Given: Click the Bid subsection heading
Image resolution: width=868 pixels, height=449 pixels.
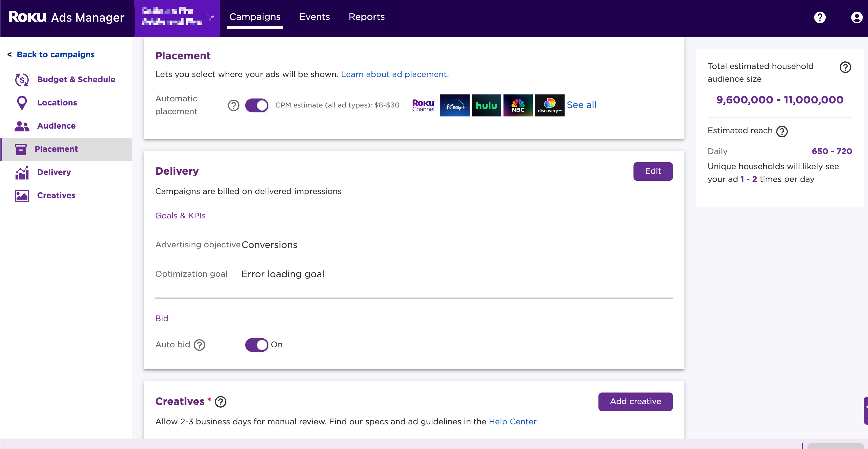Looking at the screenshot, I should (x=162, y=319).
